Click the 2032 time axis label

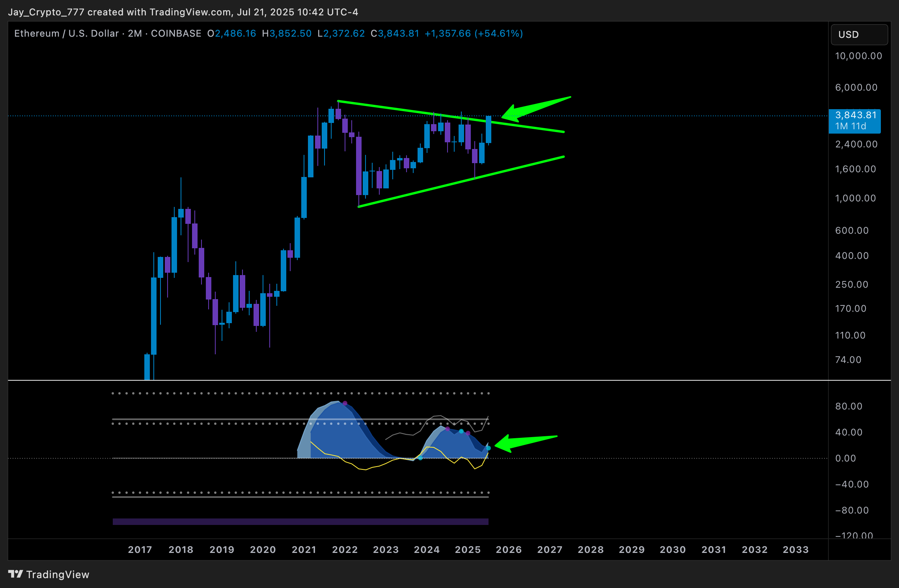point(755,550)
